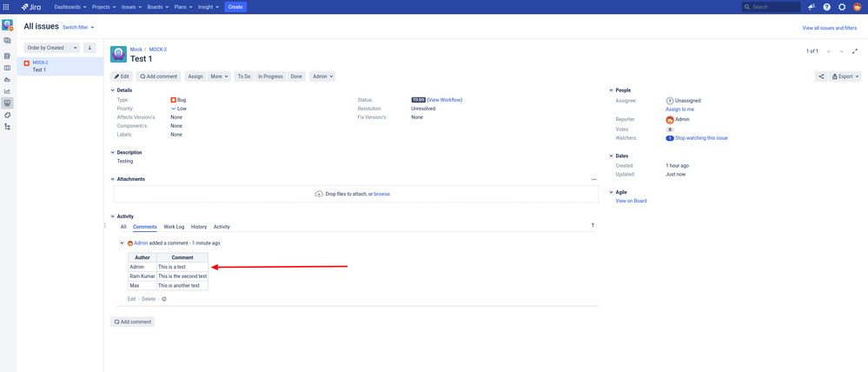Open the Admin dropdown button
The width and height of the screenshot is (868, 372).
(x=322, y=76)
